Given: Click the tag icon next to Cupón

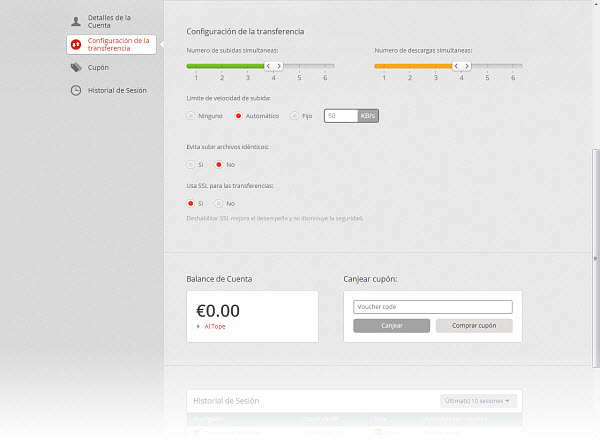Looking at the screenshot, I should [x=76, y=68].
